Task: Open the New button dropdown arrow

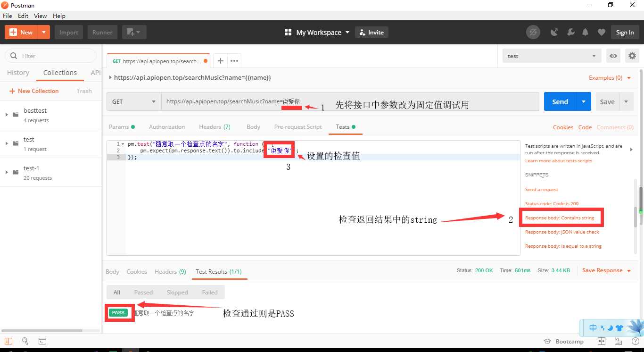Action: (43, 32)
